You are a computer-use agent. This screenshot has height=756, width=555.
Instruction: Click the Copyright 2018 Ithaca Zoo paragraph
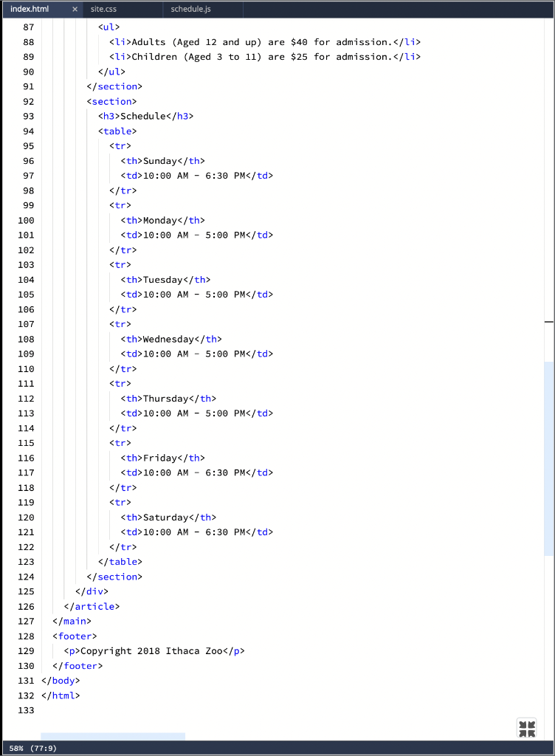click(154, 651)
